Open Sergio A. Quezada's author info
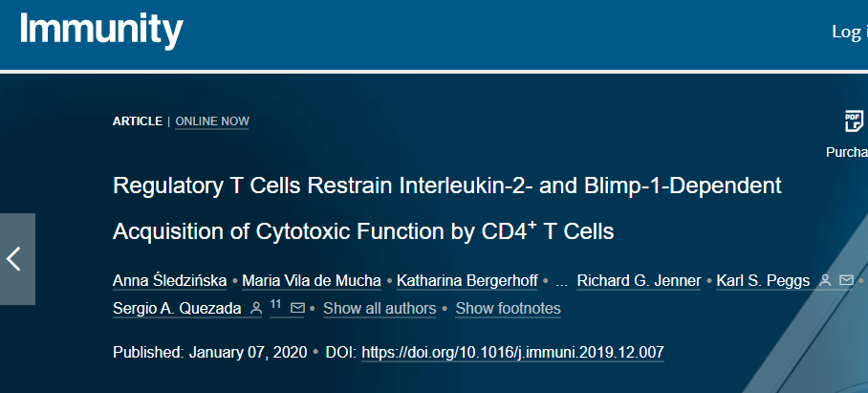Image resolution: width=868 pixels, height=393 pixels. click(175, 309)
